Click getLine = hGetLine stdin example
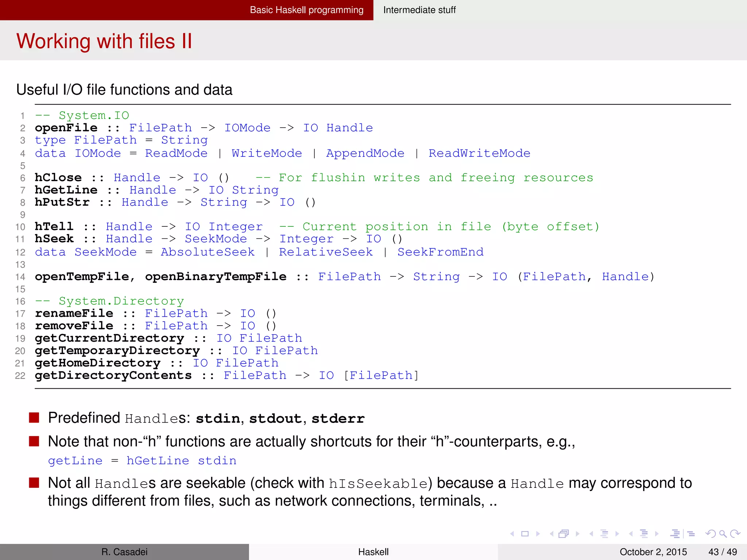Image resolution: width=747 pixels, height=560 pixels. (x=142, y=461)
